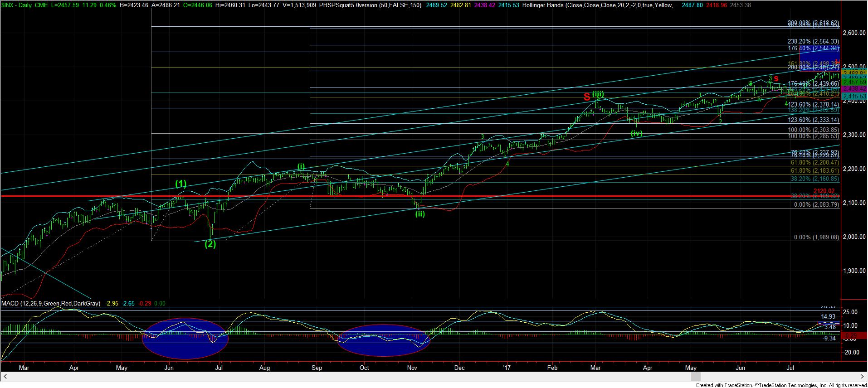Click the large red S marker near March
This screenshot has width=868, height=388.
coord(587,96)
